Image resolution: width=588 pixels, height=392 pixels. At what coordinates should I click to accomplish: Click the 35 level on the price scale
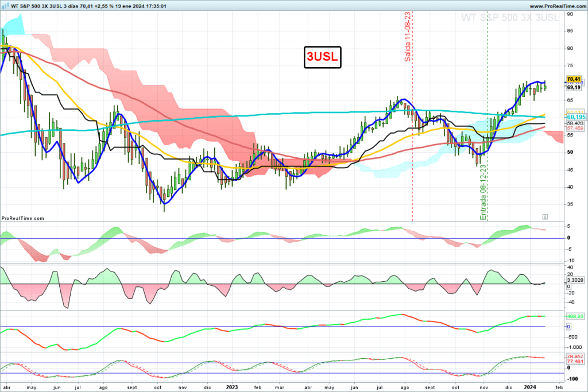pyautogui.click(x=570, y=204)
